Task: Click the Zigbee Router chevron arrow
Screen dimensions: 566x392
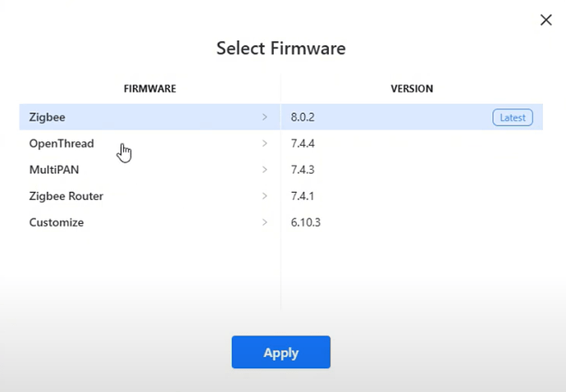Action: coord(265,196)
